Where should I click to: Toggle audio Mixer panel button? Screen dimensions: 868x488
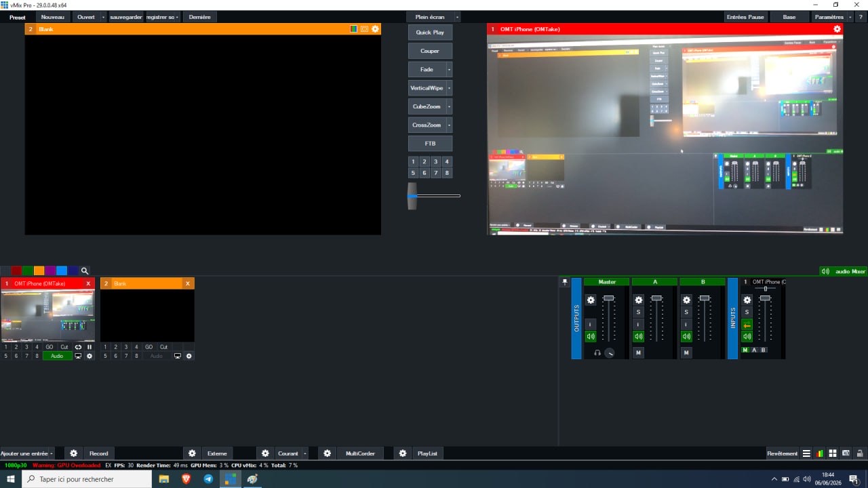pyautogui.click(x=844, y=271)
